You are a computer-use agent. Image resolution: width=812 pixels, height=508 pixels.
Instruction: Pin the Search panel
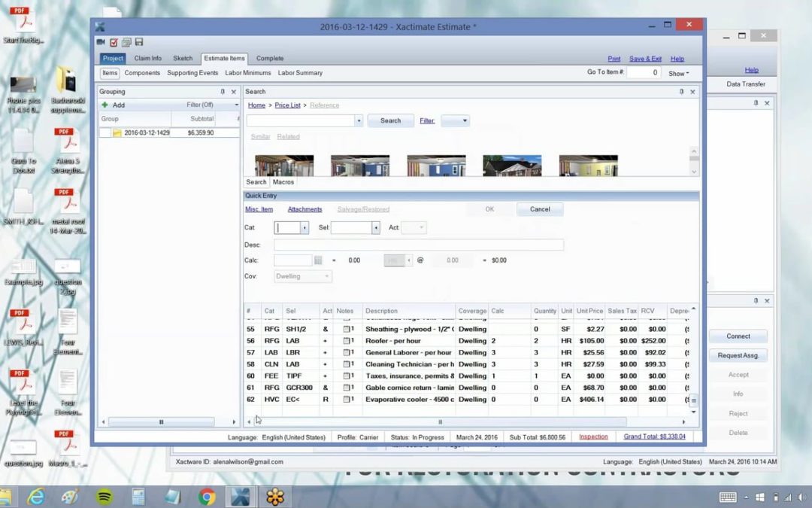coord(681,92)
